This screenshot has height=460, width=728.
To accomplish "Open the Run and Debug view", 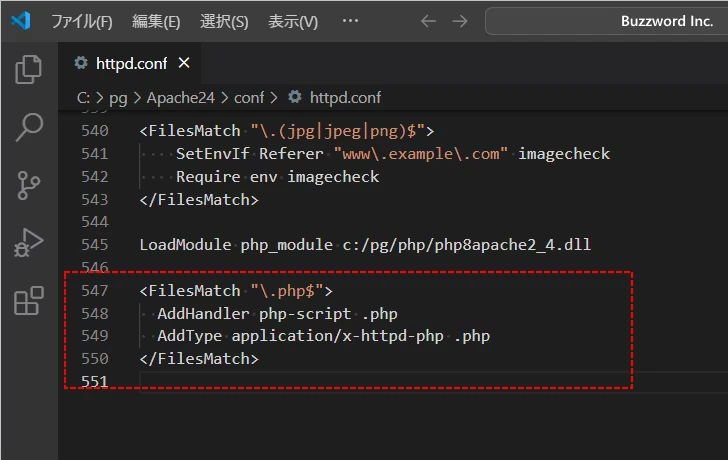I will (29, 243).
